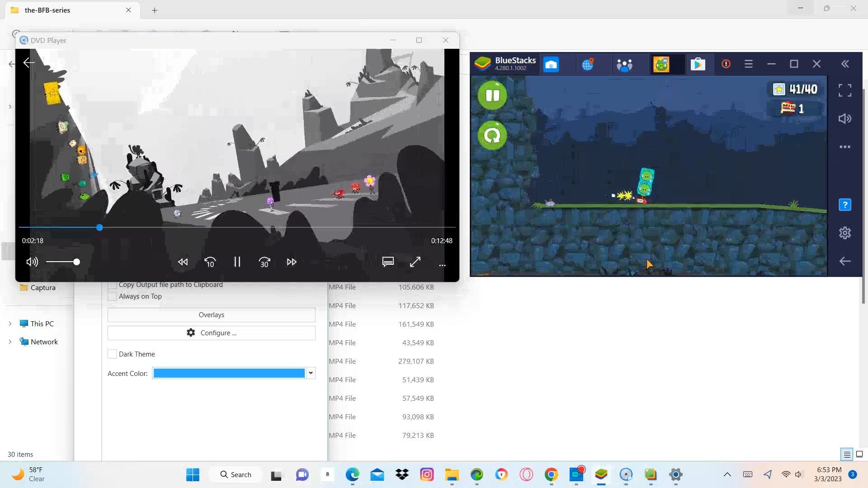The width and height of the screenshot is (868, 488).
Task: Pause the Bad Piggies game
Action: point(492,95)
